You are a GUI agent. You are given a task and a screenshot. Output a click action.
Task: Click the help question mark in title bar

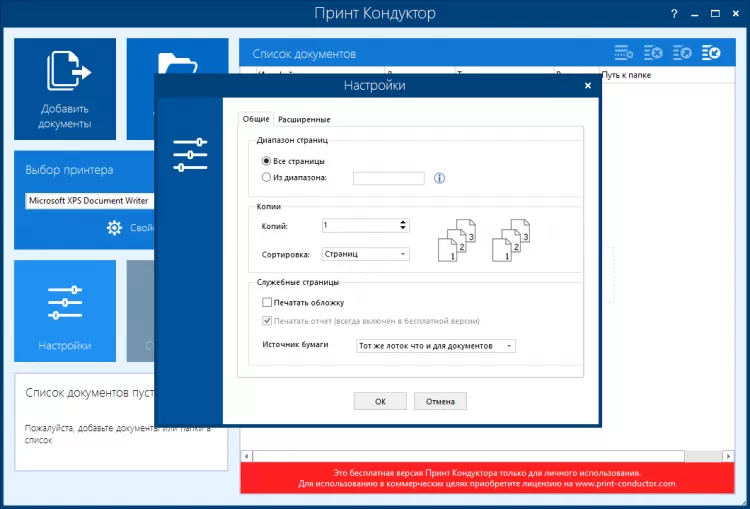674,14
